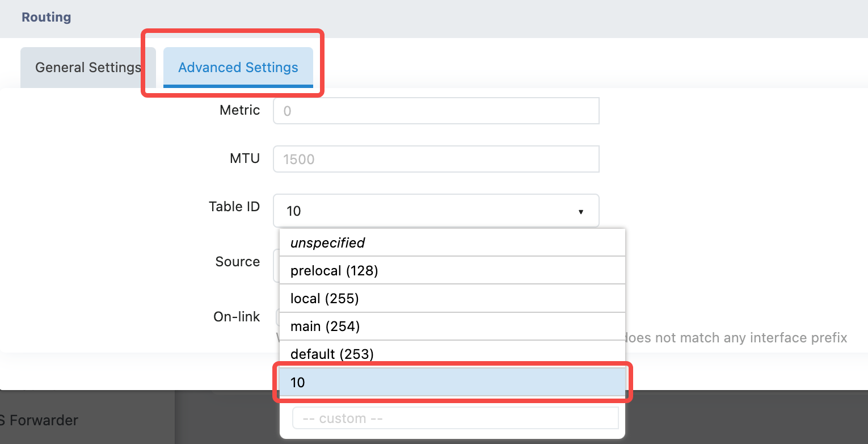Screen dimensions: 868x444
Task: Toggle On-link via its label
Action: point(236,317)
